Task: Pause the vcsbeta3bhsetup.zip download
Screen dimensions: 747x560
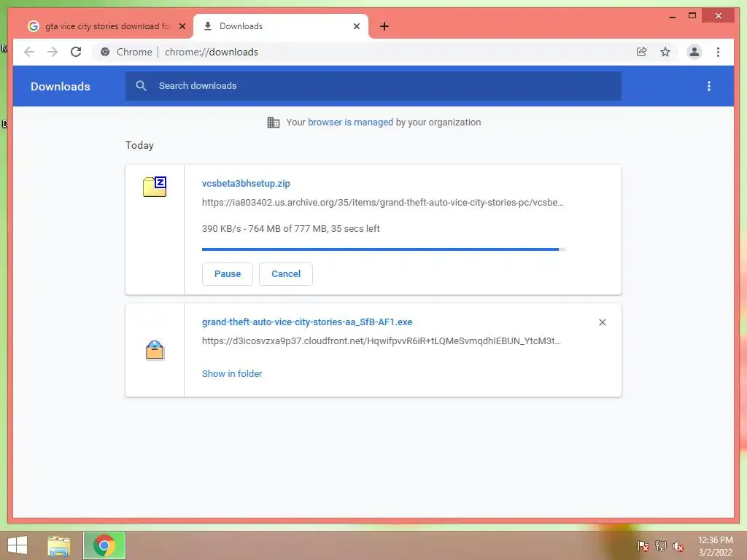Action: click(x=228, y=274)
